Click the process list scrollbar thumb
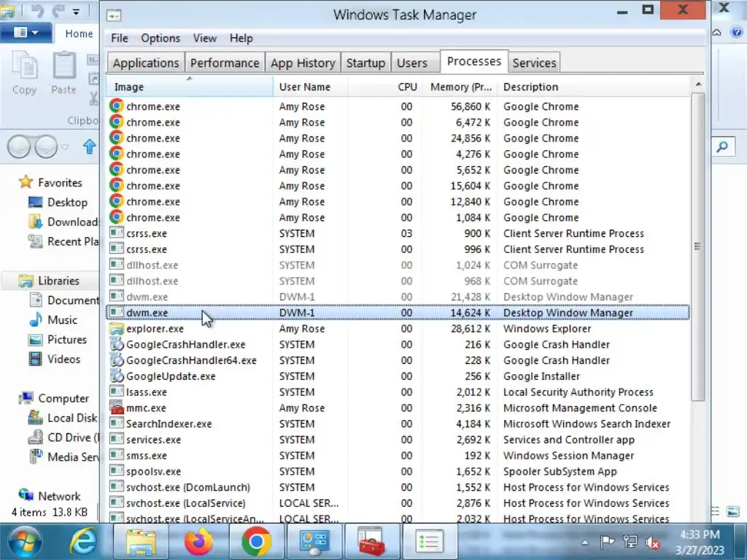747x560 pixels. (697, 246)
